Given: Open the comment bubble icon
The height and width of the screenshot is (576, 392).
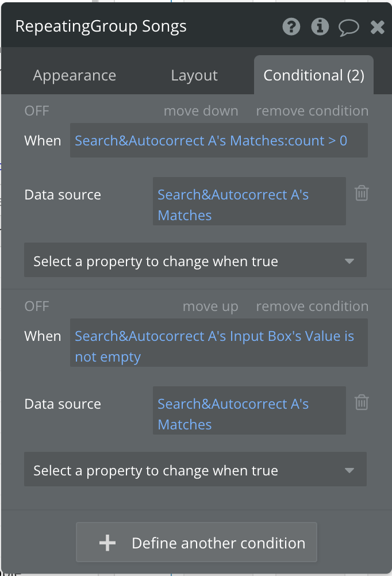Looking at the screenshot, I should (349, 27).
